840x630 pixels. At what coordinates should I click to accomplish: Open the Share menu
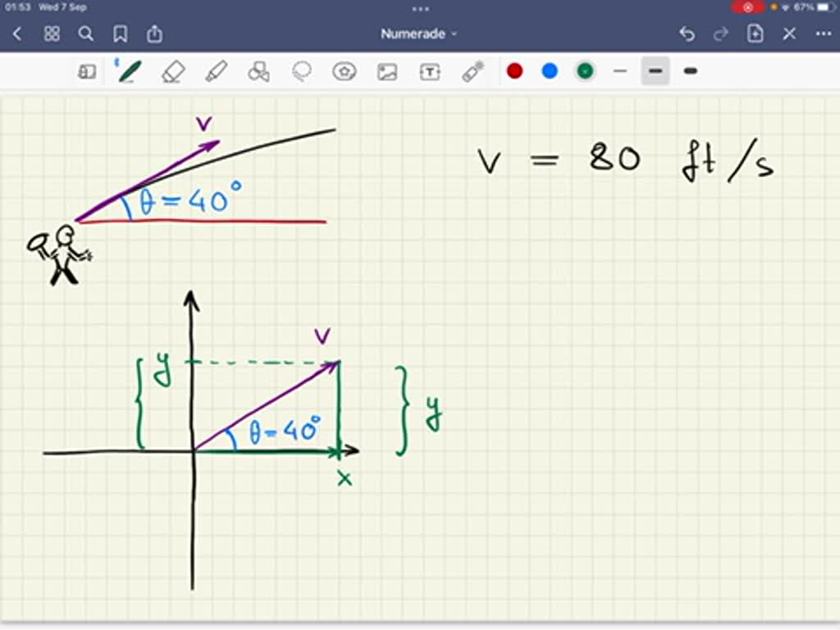[154, 34]
